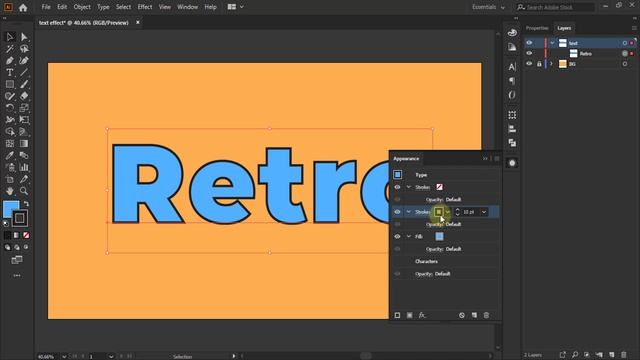Image resolution: width=640 pixels, height=360 pixels.
Task: Select the Width tool
Action: click(x=10, y=120)
